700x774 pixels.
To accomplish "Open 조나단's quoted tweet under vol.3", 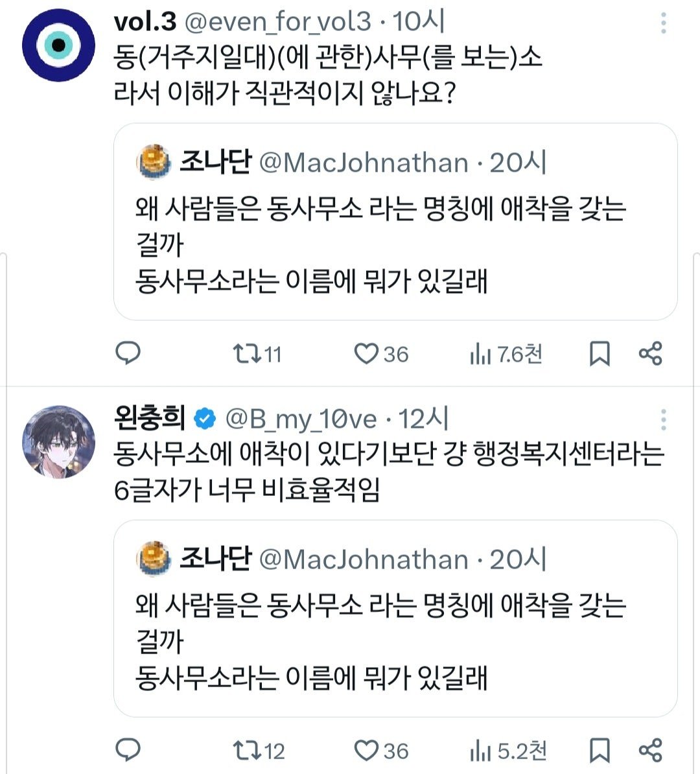I will (x=395, y=222).
